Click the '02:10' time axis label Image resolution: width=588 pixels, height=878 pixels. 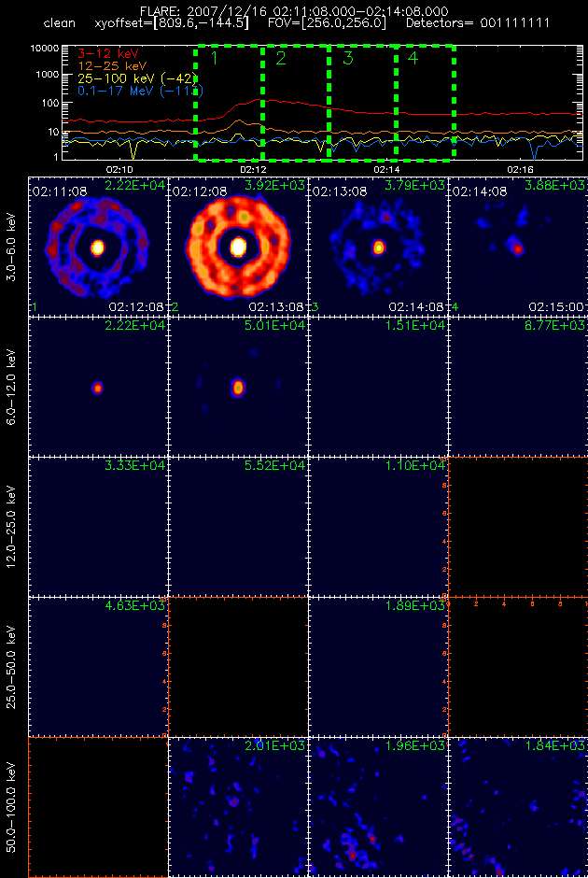(x=119, y=169)
